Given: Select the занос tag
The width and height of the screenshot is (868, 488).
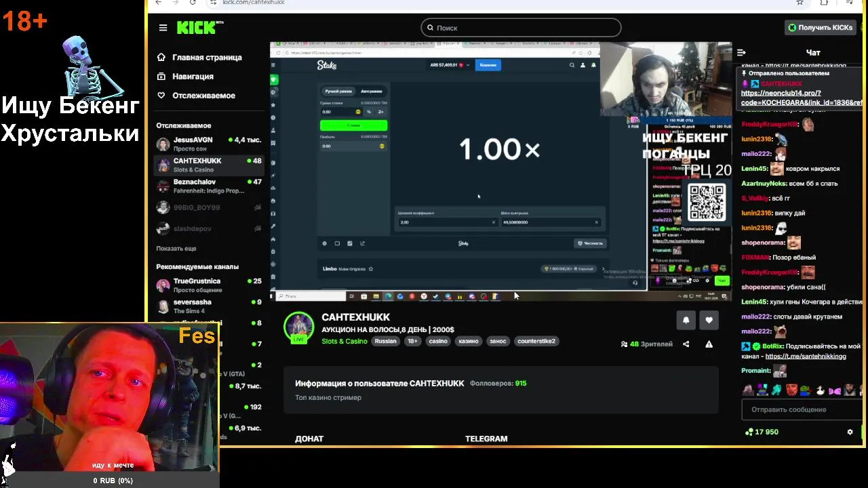Looking at the screenshot, I should pos(498,341).
